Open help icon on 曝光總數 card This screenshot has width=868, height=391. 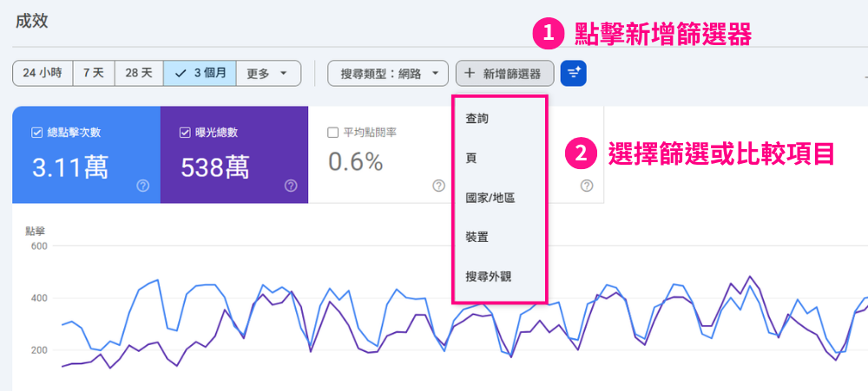[x=291, y=186]
